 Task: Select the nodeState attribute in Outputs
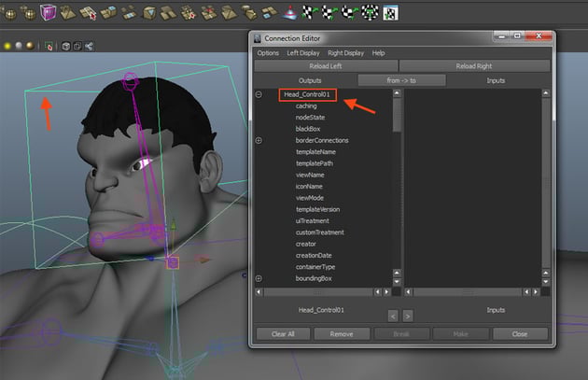308,118
